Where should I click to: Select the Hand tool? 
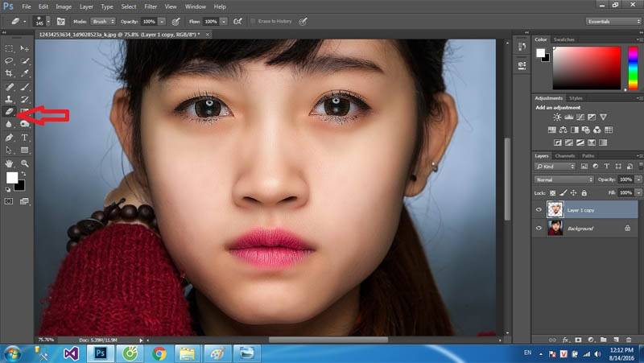point(9,163)
